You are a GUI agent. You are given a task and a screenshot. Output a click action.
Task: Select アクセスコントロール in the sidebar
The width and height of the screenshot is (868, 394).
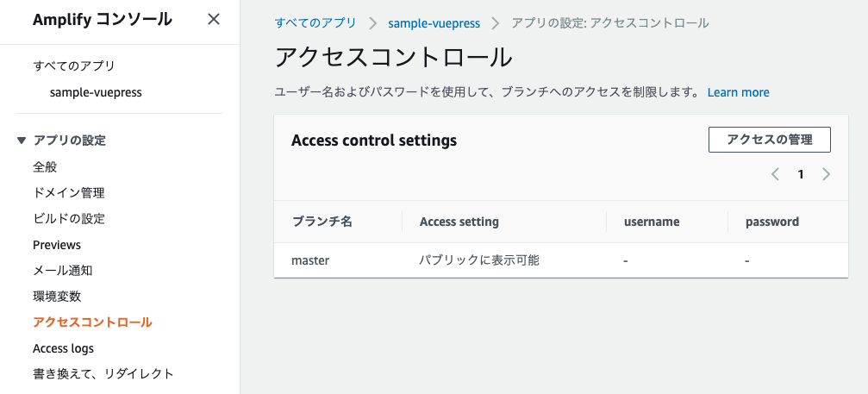[x=92, y=322]
